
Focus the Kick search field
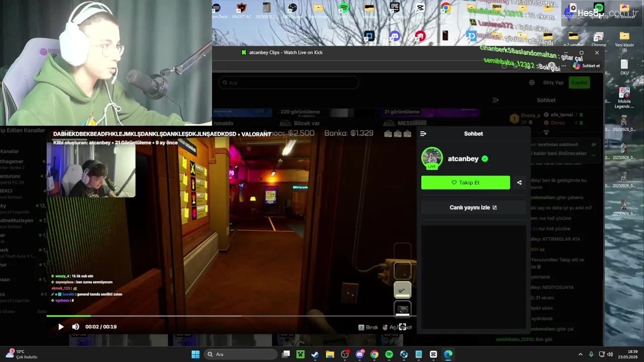pos(289,82)
